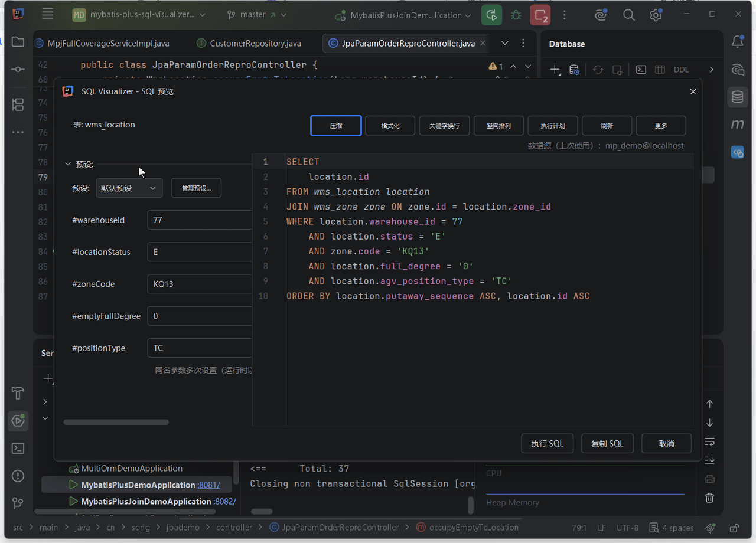Click the 压缩 button
The image size is (756, 543).
point(336,126)
